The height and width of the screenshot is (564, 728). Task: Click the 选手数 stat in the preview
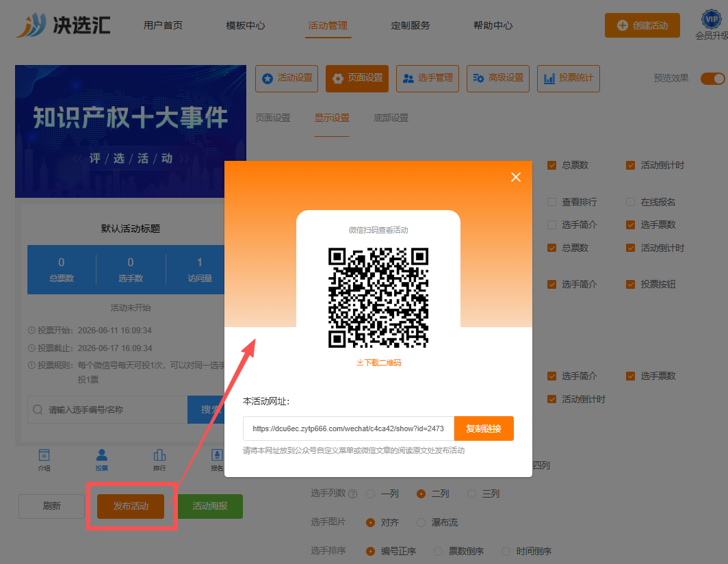pos(131,270)
